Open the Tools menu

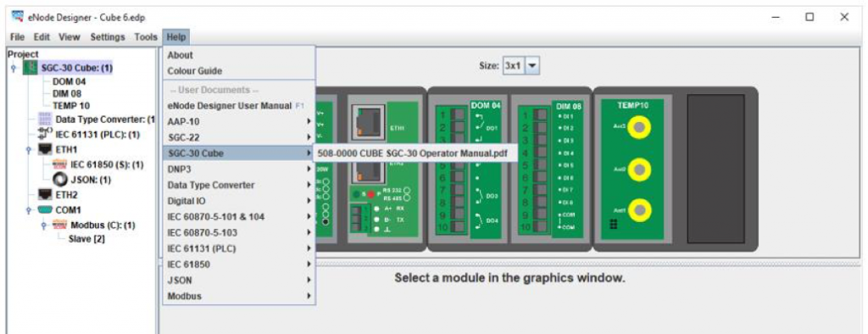[146, 37]
